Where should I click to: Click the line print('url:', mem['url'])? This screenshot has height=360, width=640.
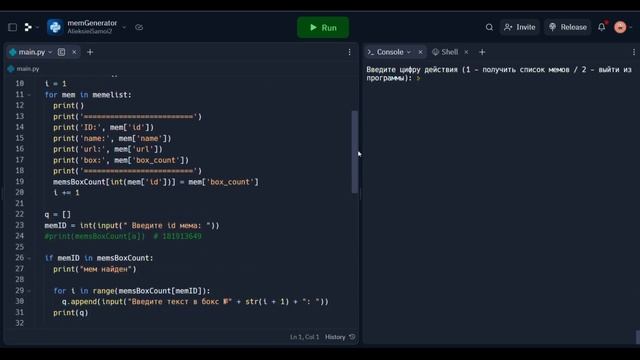108,149
